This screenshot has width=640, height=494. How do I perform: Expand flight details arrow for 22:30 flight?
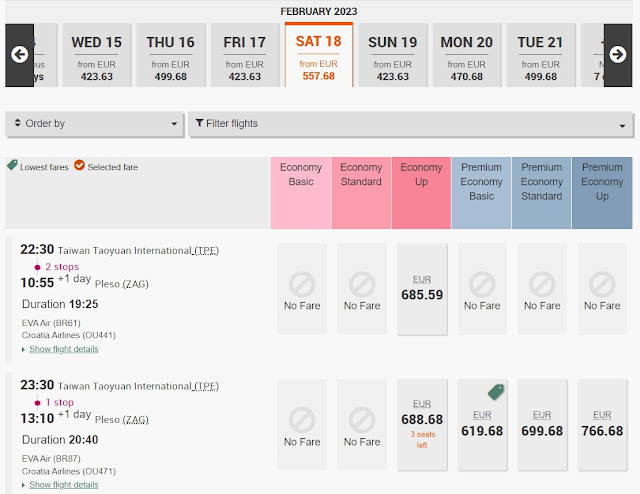coord(23,349)
